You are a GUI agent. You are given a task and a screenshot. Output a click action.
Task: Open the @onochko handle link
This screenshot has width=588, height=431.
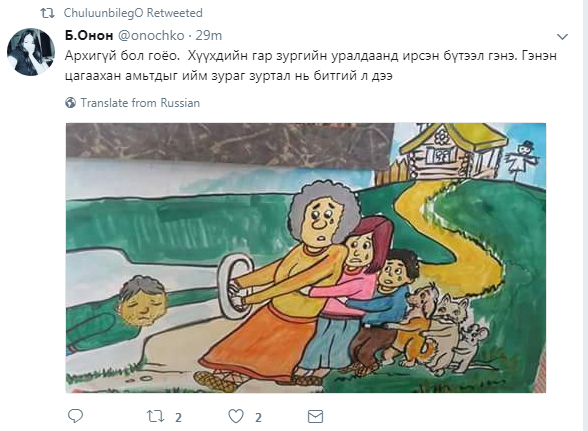pos(151,35)
